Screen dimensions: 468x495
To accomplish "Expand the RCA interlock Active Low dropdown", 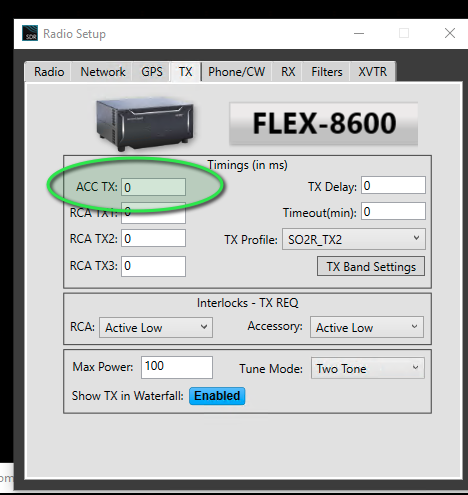I will [x=156, y=327].
